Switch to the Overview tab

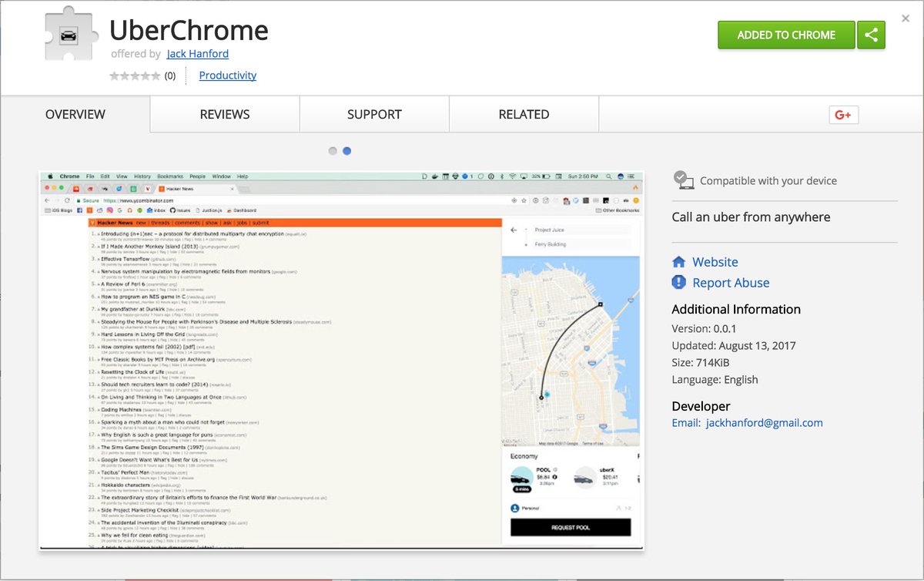point(75,114)
